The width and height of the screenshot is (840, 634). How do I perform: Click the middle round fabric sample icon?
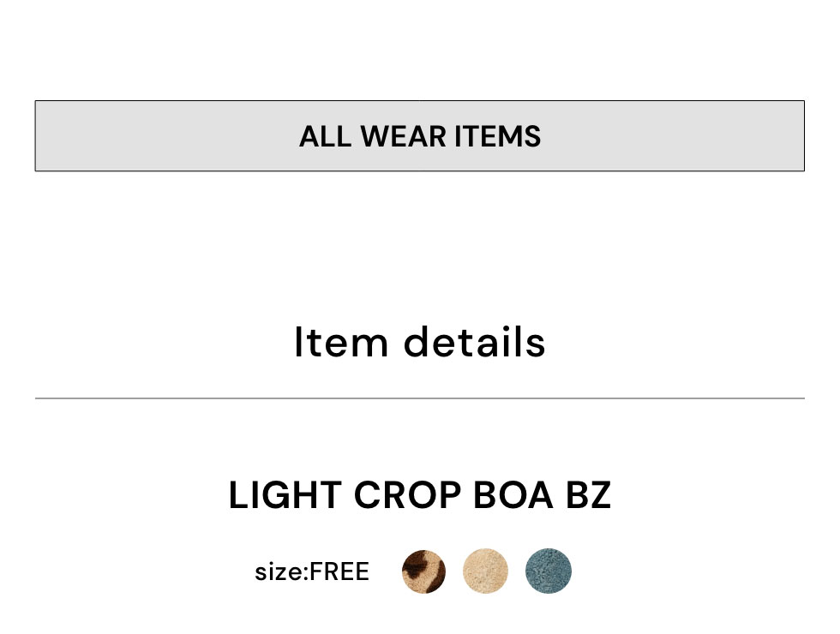click(485, 571)
